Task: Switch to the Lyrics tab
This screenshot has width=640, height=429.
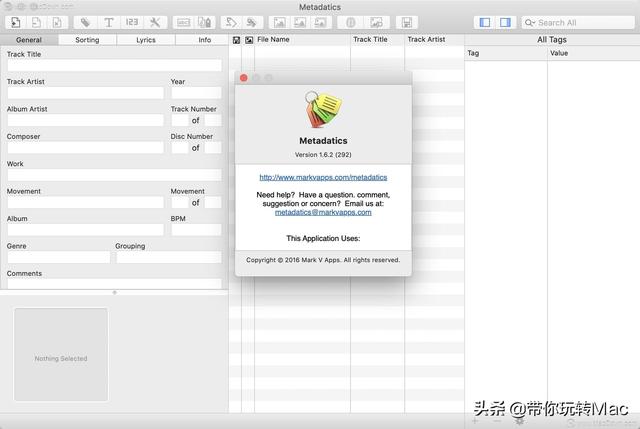Action: pyautogui.click(x=146, y=40)
